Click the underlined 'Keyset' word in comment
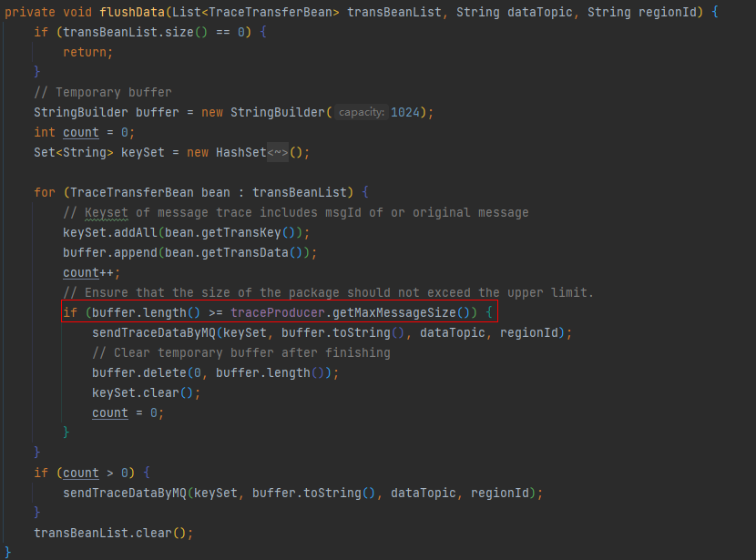The width and height of the screenshot is (756, 560). click(107, 212)
